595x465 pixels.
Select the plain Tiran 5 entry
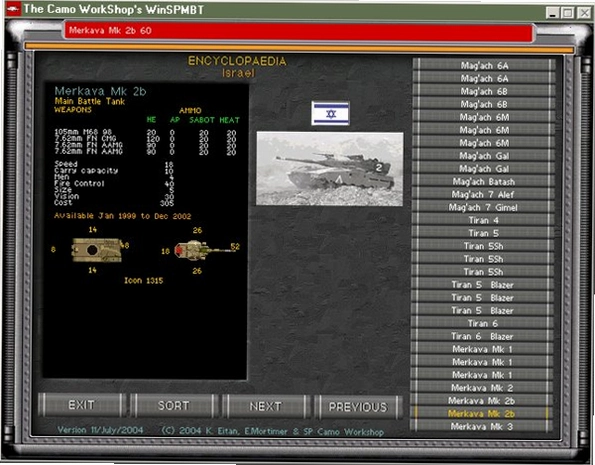(x=484, y=233)
